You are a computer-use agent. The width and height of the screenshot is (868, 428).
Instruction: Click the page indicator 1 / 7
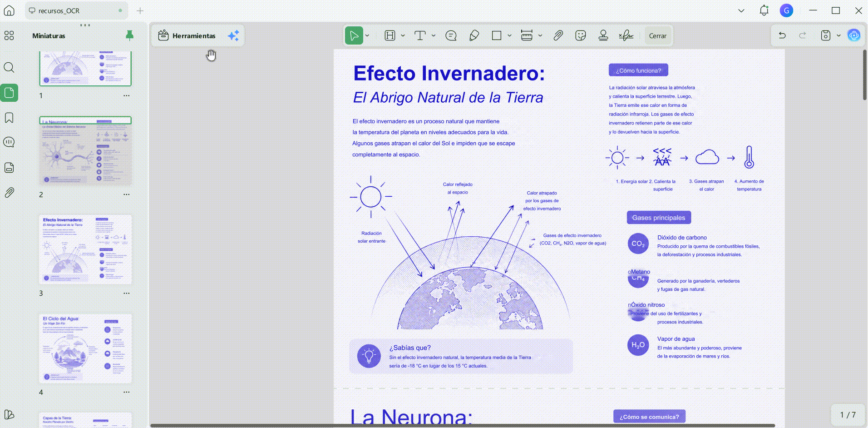(x=848, y=415)
